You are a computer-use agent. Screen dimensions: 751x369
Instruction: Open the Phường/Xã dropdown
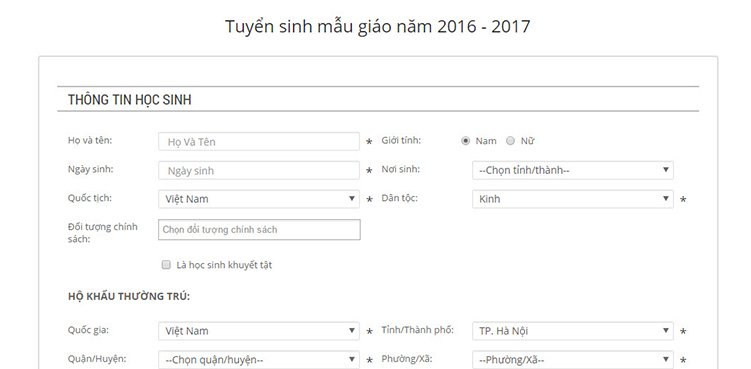tap(573, 359)
